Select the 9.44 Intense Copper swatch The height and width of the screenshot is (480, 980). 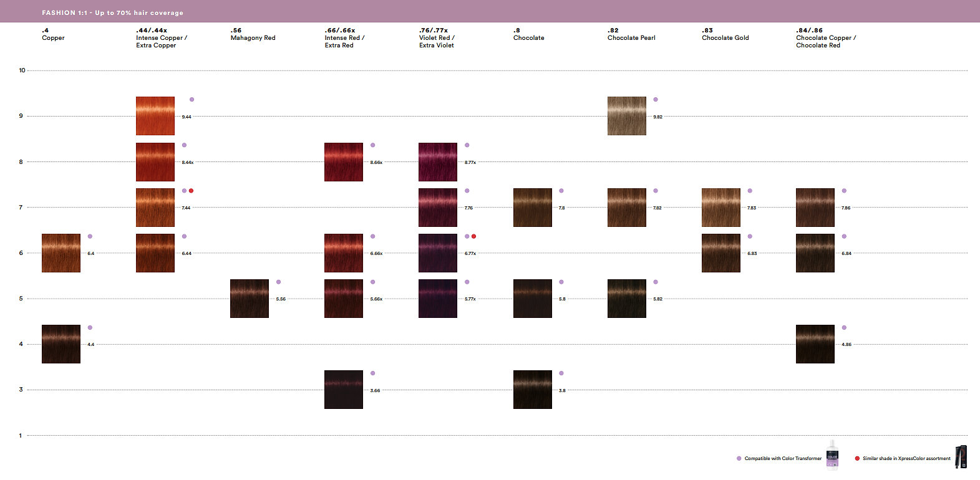coord(155,116)
